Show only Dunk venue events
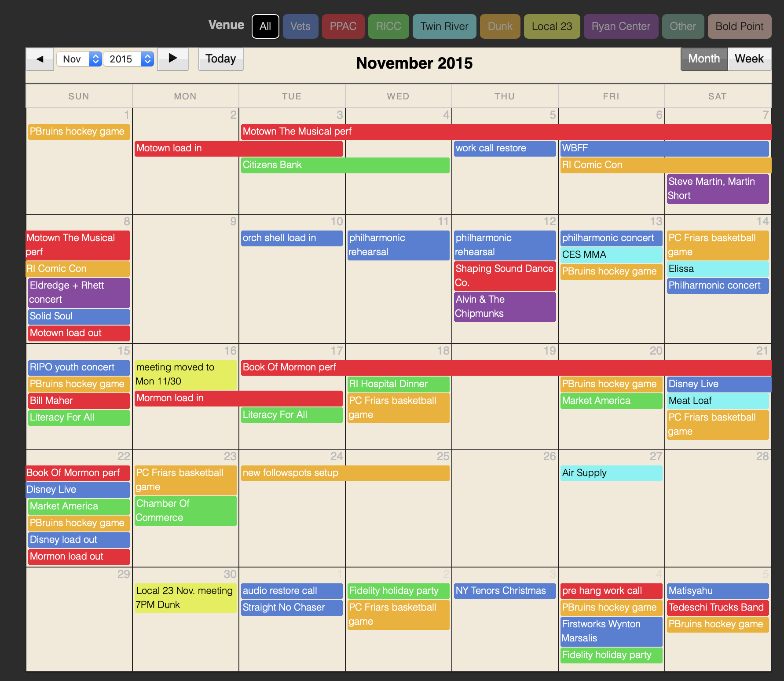The height and width of the screenshot is (681, 784). pyautogui.click(x=500, y=26)
